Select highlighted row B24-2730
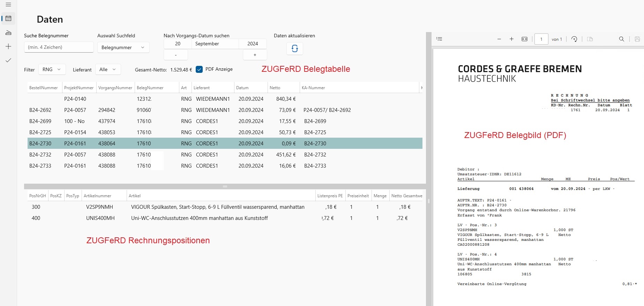Viewport: 644px width, 306px height. [225, 143]
